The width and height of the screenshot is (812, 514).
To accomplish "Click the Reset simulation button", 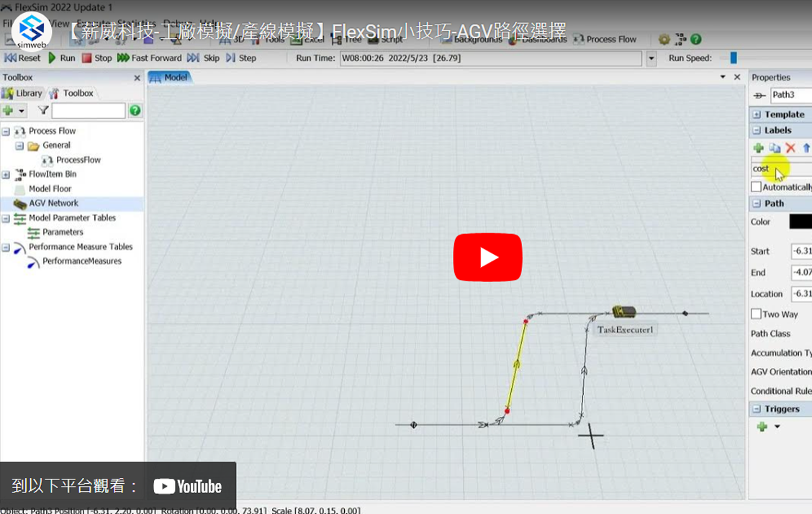I will coord(22,58).
